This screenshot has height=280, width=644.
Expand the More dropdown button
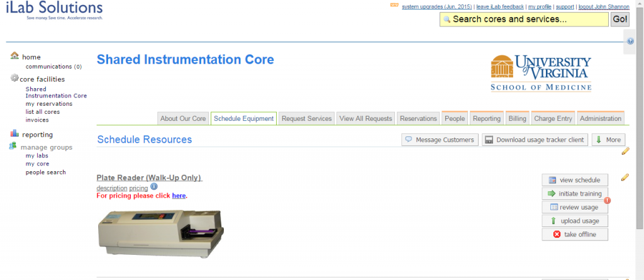[609, 140]
